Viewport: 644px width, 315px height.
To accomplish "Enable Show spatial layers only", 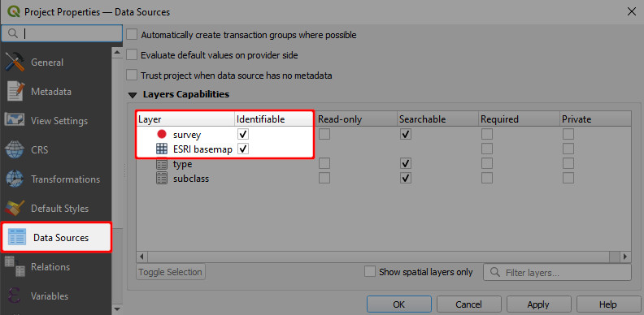I will pos(370,271).
